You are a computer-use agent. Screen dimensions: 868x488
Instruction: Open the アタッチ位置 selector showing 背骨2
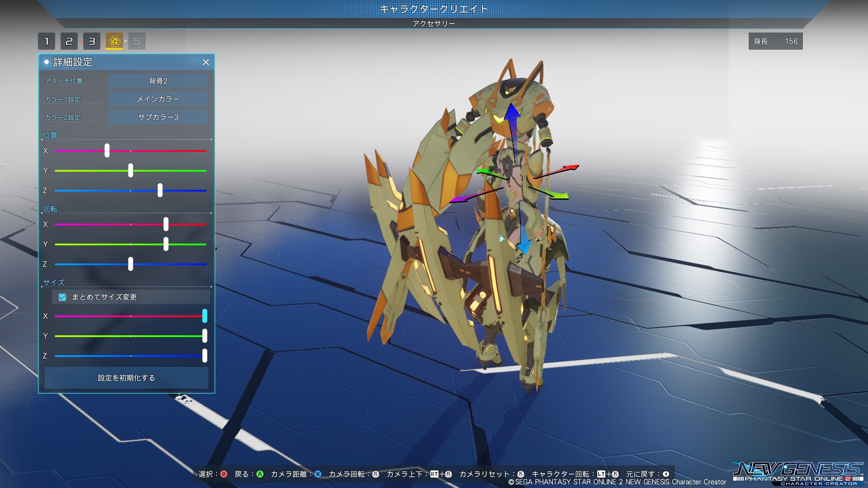pos(158,81)
